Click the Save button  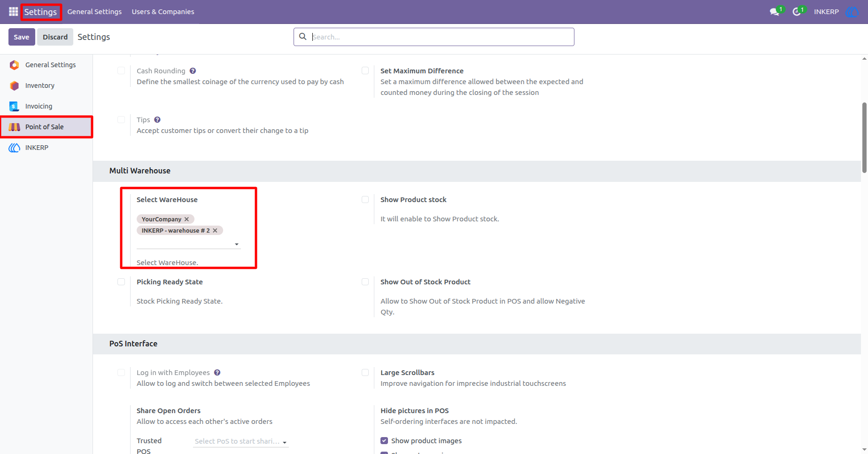(22, 37)
